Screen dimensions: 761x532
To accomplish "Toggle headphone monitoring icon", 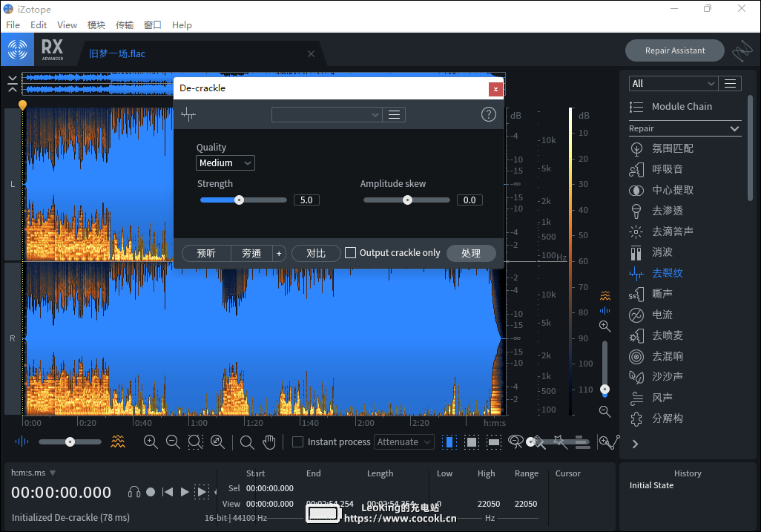I will click(x=134, y=492).
